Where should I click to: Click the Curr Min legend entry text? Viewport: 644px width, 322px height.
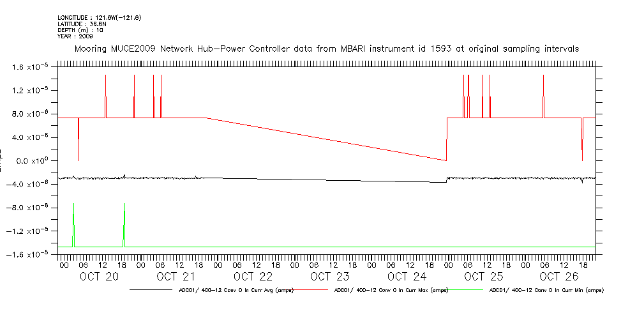[x=546, y=290]
